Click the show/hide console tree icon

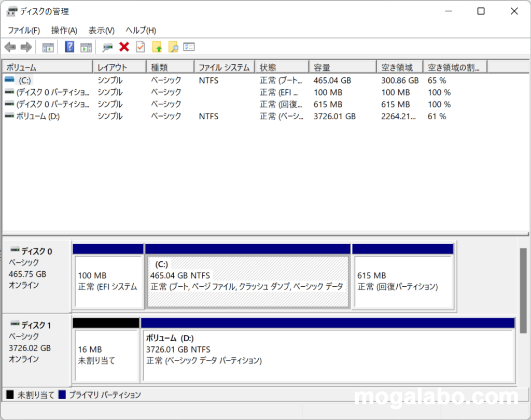(48, 47)
